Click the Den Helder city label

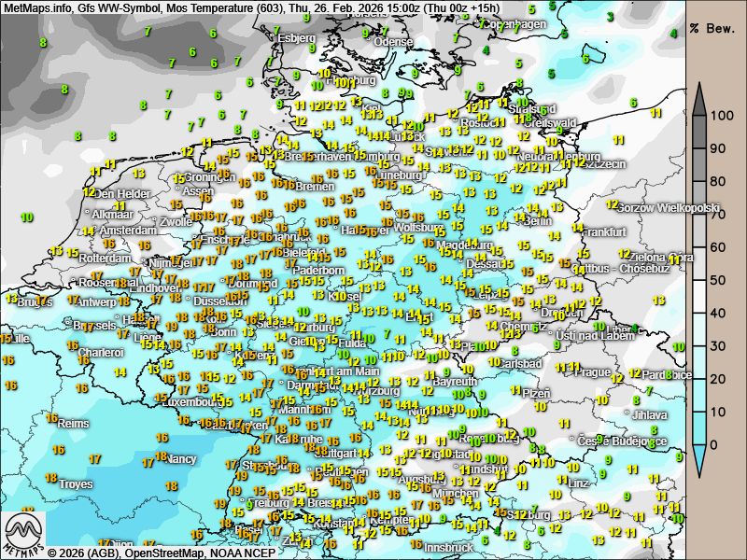point(123,194)
